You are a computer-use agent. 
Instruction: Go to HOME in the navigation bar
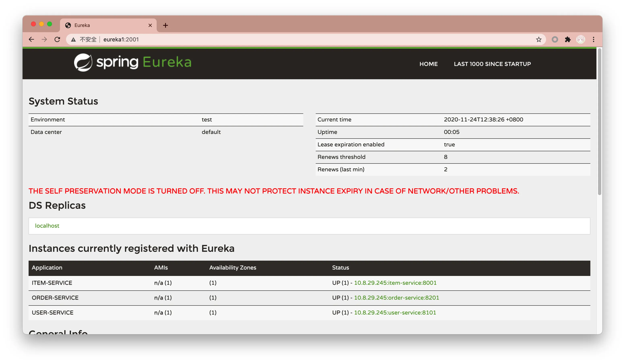(428, 64)
